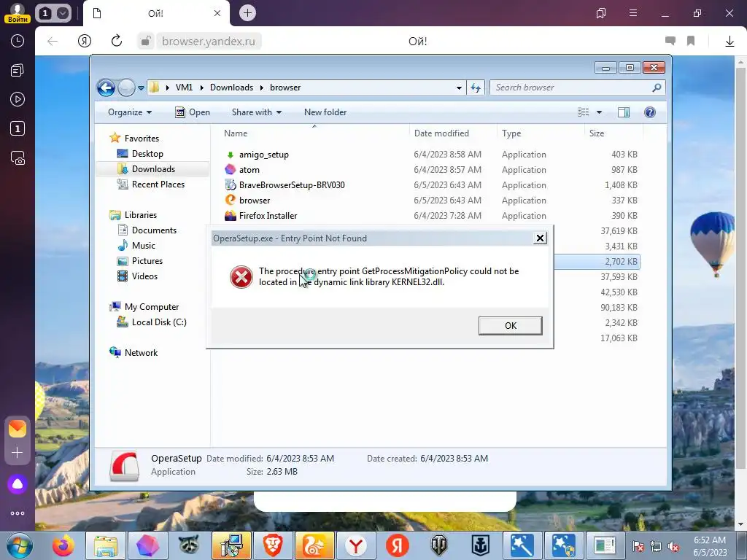Click the browser.yandex.ru address field
747x560 pixels.
(x=208, y=42)
